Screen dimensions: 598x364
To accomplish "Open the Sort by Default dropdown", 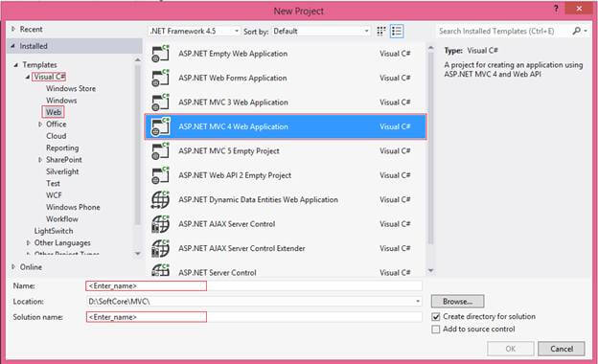I will 321,31.
